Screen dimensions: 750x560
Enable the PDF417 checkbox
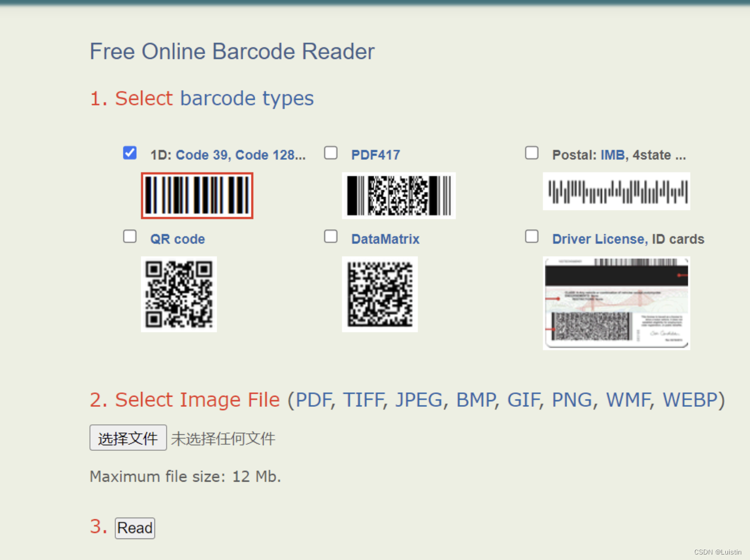331,153
